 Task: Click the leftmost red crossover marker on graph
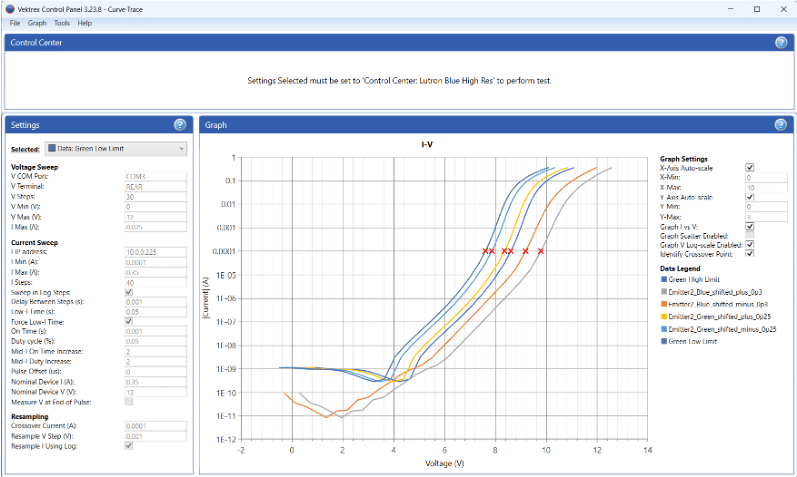[x=485, y=251]
